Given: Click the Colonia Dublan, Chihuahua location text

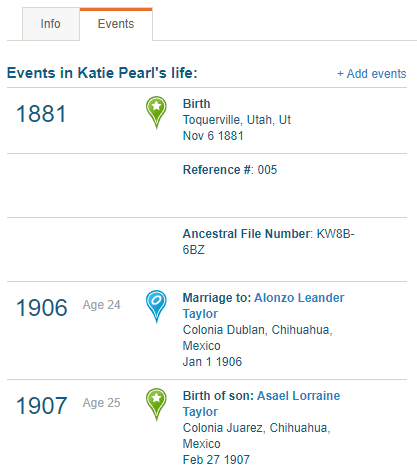Looking at the screenshot, I should coord(258,338).
